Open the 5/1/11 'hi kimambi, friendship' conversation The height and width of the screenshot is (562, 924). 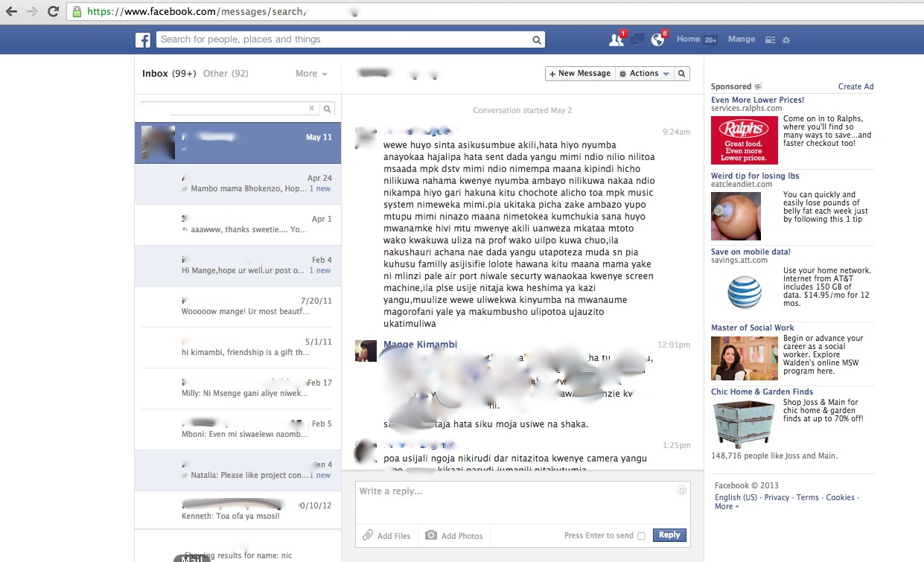tap(238, 348)
